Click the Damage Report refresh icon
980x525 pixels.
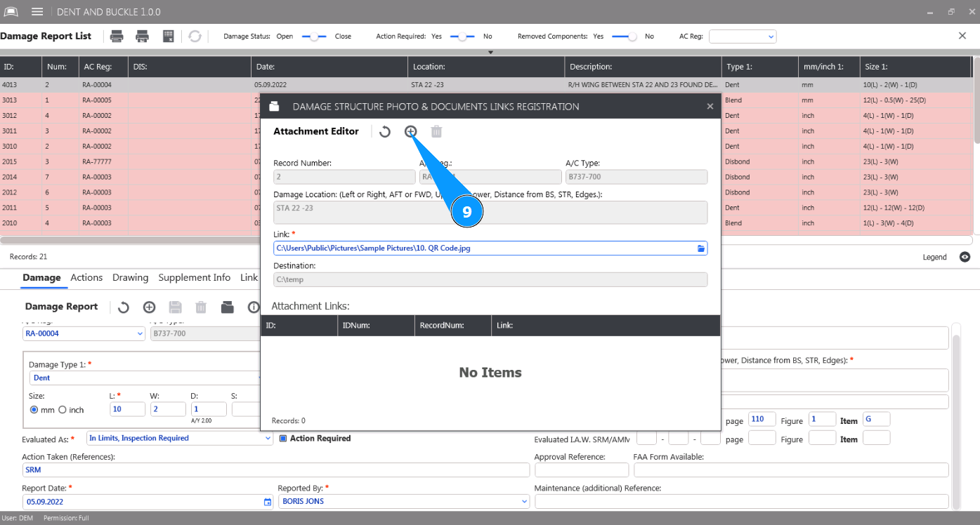[124, 307]
